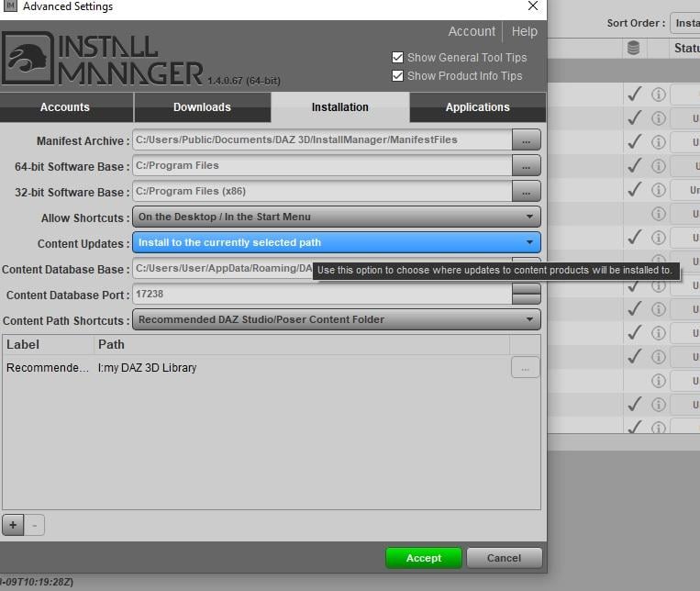The height and width of the screenshot is (591, 700).
Task: Click the Content Path Shortcuts label
Action: 66,321
